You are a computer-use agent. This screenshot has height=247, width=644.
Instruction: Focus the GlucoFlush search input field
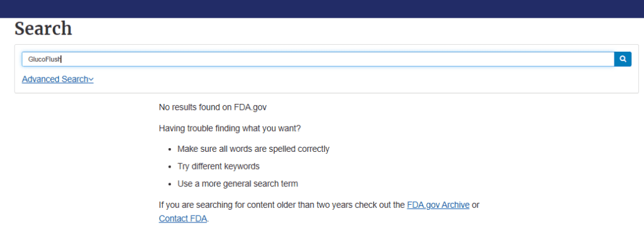(x=318, y=59)
